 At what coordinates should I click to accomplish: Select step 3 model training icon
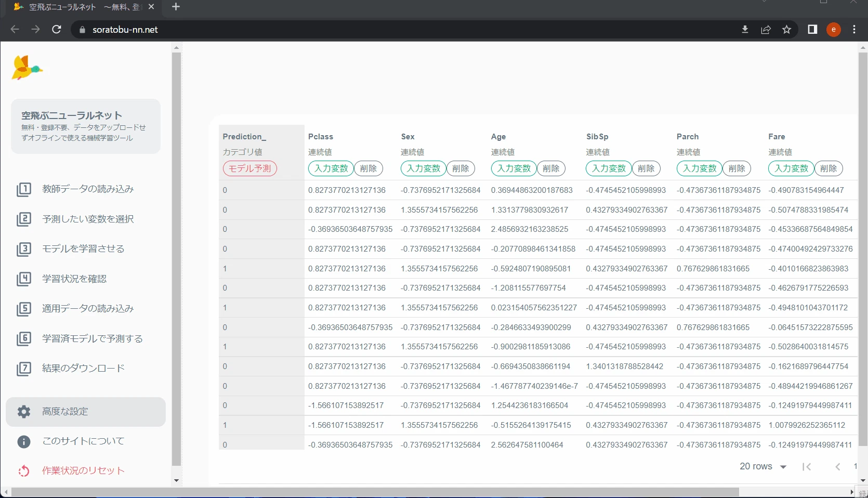(x=24, y=249)
